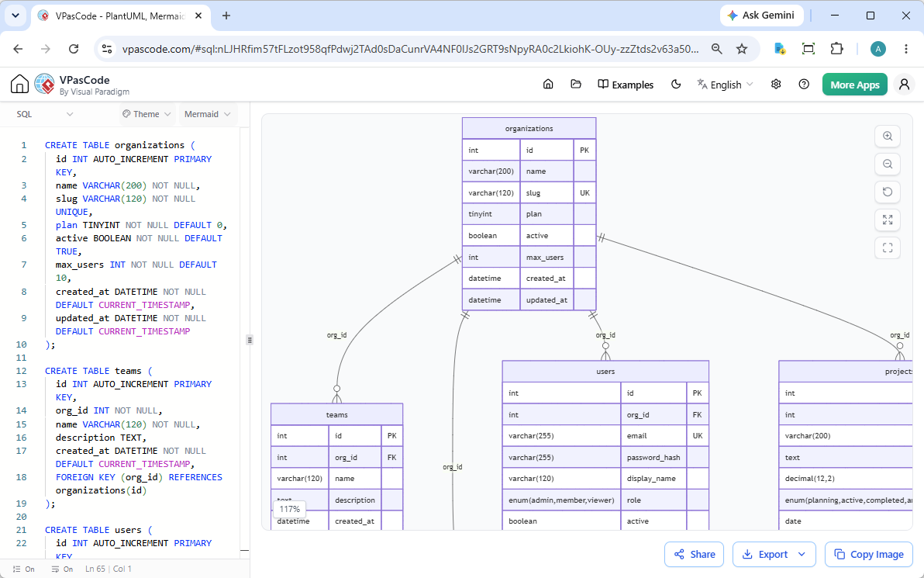Click the browser address bar URL
The height and width of the screenshot is (578, 924).
tap(410, 49)
